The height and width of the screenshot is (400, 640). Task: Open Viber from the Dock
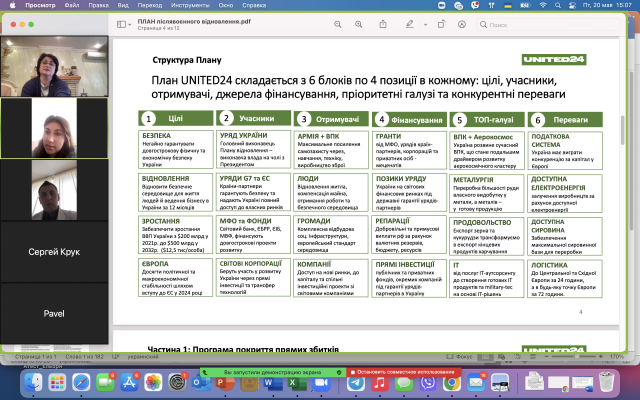click(x=428, y=383)
